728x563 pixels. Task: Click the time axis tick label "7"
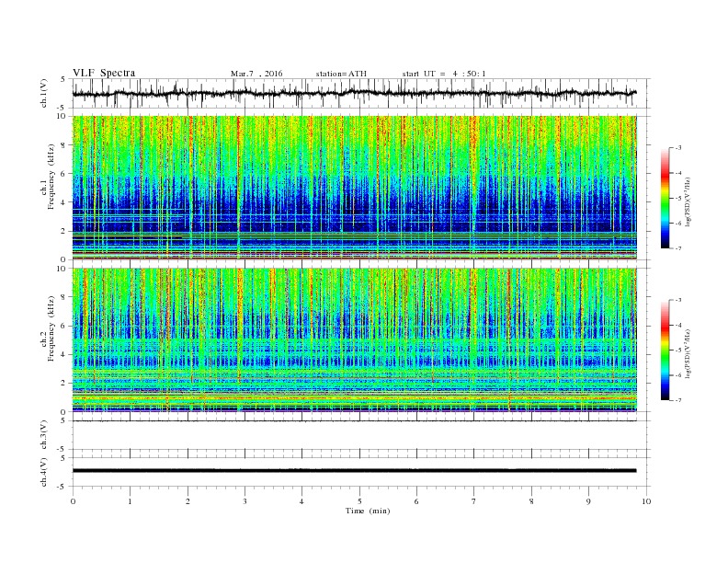point(474,501)
